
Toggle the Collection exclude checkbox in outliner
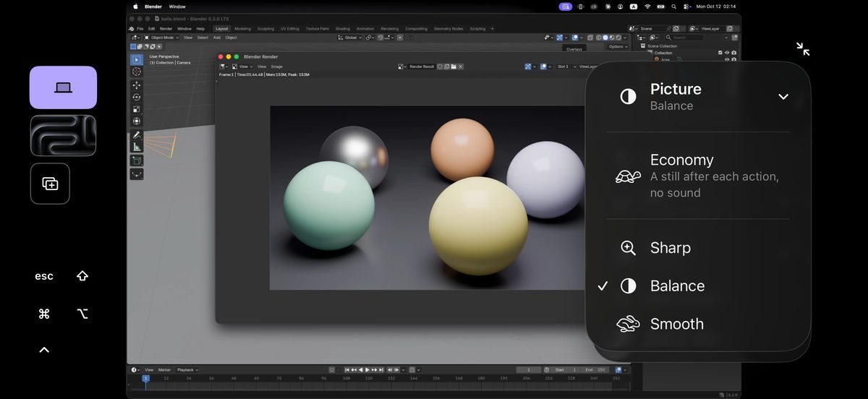click(720, 53)
